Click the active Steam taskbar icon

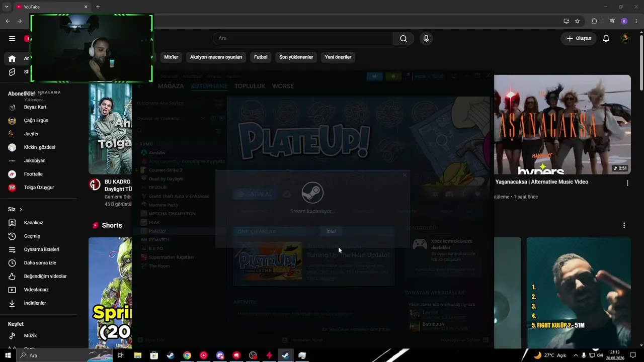click(285, 355)
